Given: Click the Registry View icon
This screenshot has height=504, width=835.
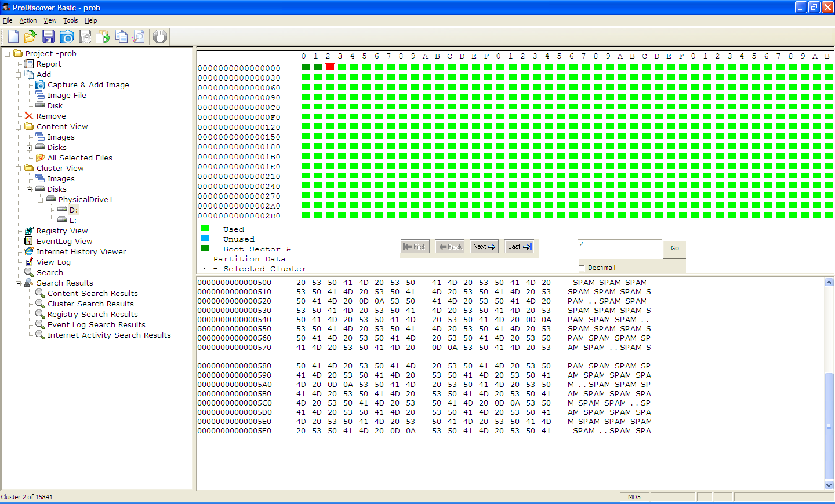Looking at the screenshot, I should click(29, 231).
